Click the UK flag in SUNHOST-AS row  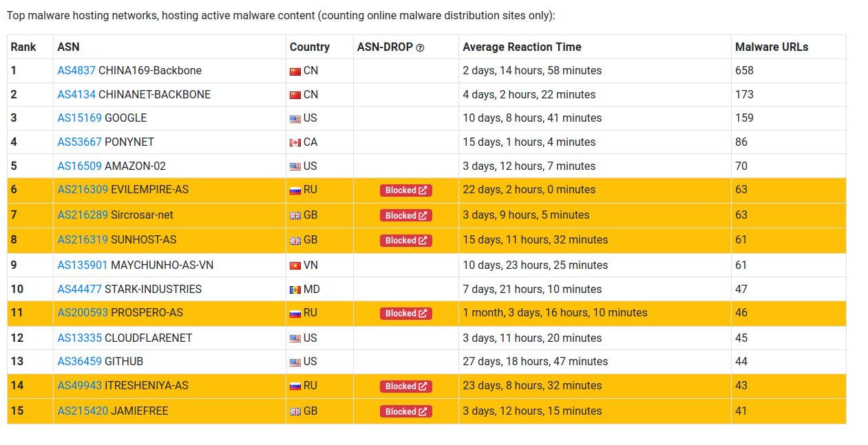(x=295, y=240)
